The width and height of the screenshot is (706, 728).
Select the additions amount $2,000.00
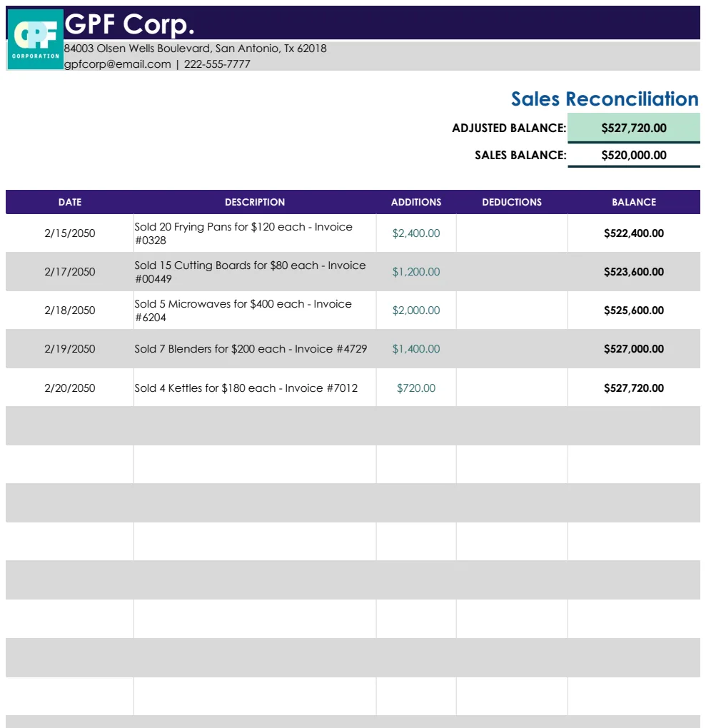(x=415, y=310)
